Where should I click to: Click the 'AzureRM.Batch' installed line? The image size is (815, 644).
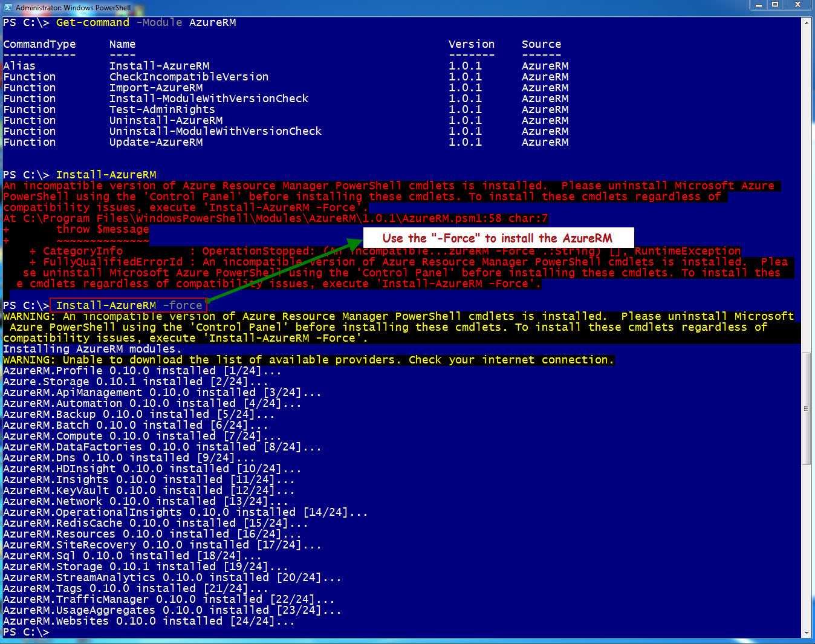(135, 425)
